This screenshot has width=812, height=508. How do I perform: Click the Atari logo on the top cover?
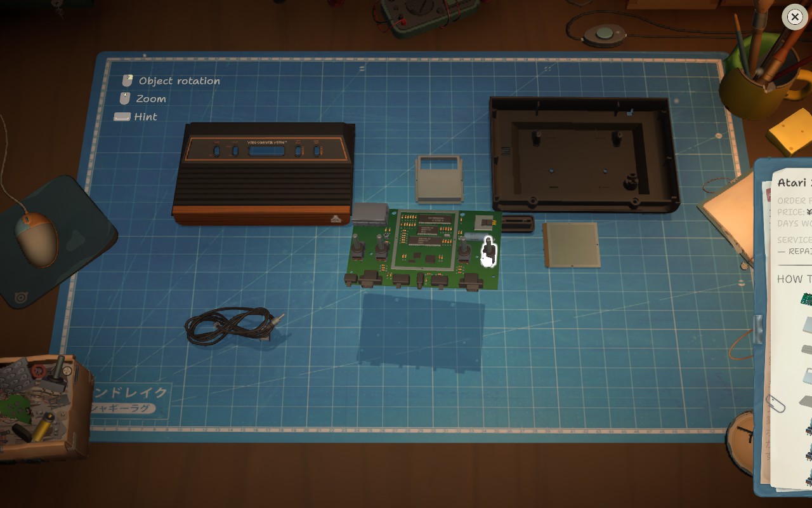click(x=335, y=219)
